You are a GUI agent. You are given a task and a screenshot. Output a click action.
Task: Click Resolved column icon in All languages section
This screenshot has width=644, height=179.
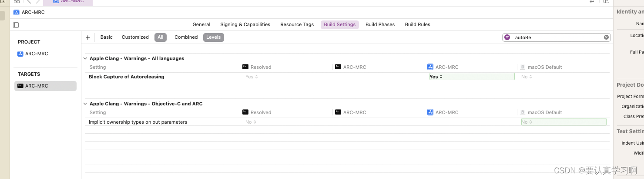click(x=245, y=67)
